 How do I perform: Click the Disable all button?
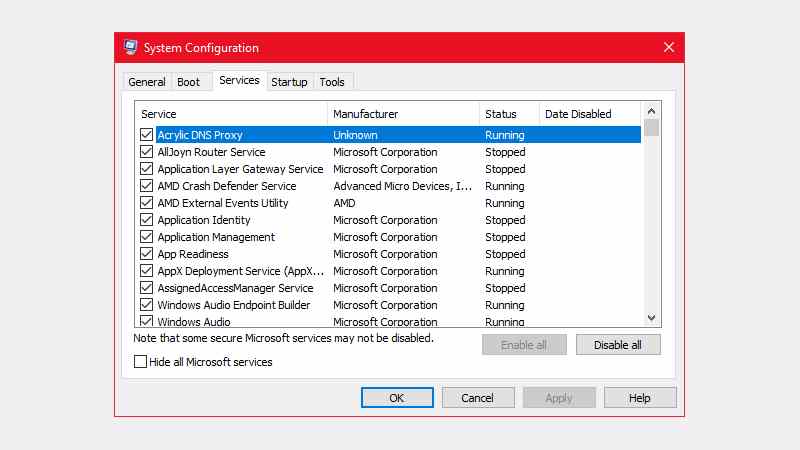coord(618,345)
